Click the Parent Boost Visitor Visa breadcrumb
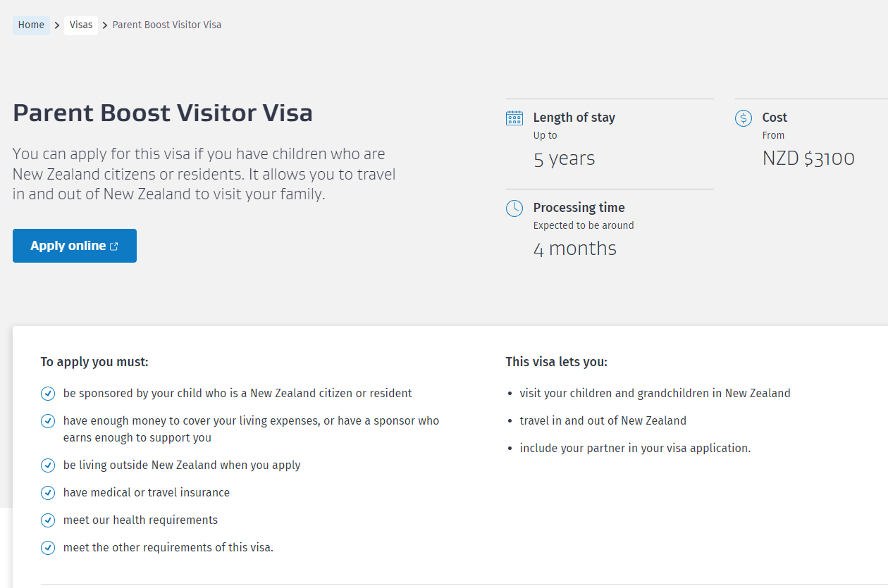888x588 pixels. 167,25
